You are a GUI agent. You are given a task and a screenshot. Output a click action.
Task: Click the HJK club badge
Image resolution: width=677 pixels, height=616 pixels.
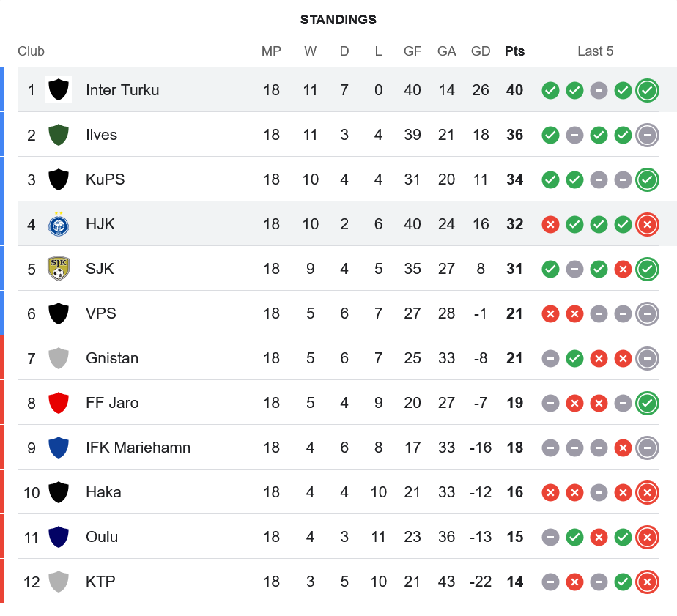[x=58, y=224]
